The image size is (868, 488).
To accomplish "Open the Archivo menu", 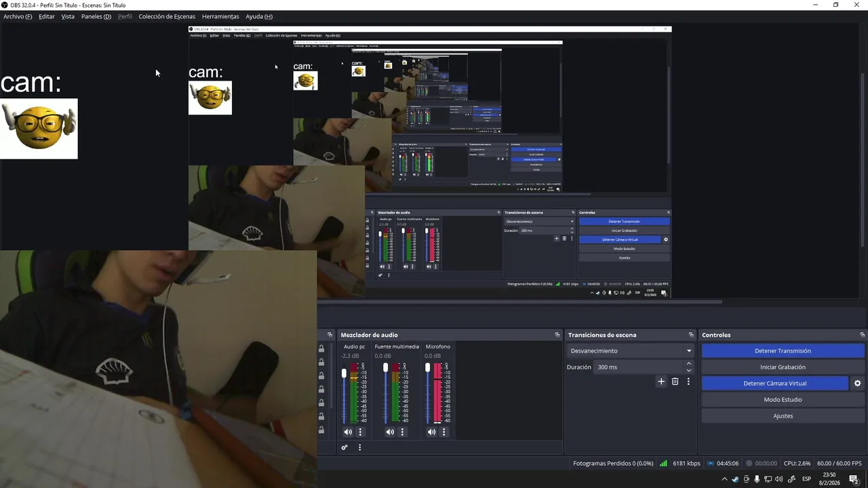I will pyautogui.click(x=18, y=16).
